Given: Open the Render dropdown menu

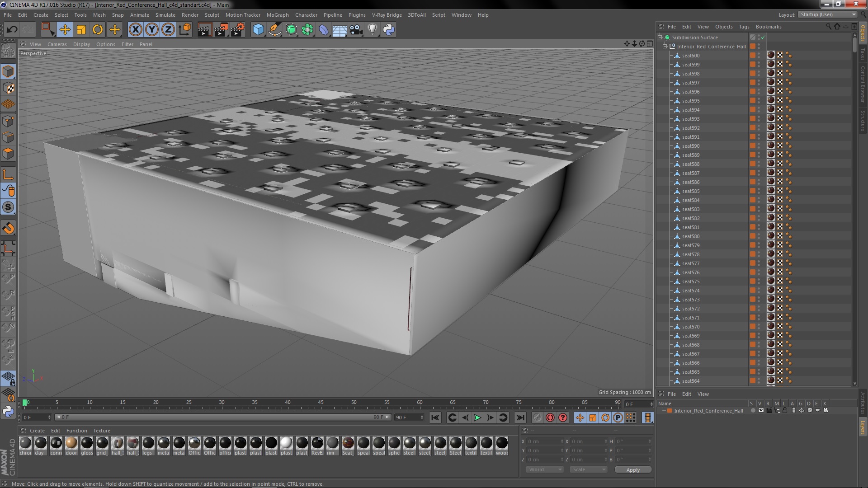Looking at the screenshot, I should pyautogui.click(x=189, y=14).
